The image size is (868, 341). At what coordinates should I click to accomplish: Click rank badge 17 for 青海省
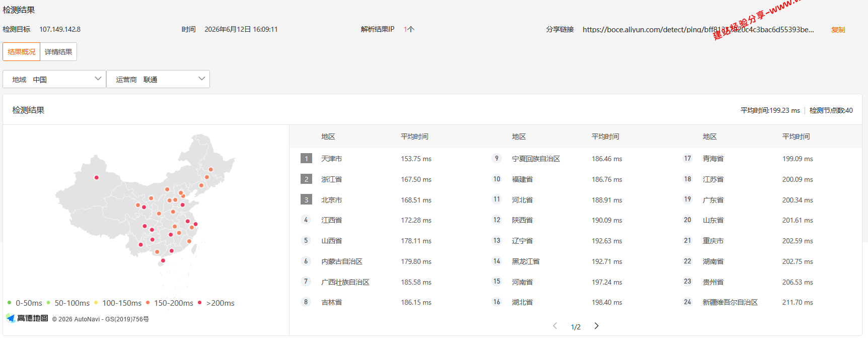(687, 159)
